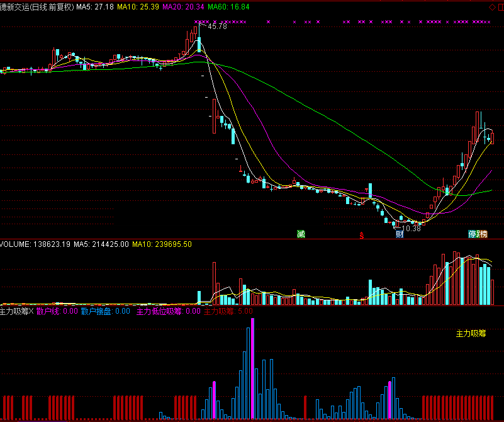Click the VOLUME: 138623.19 label
This screenshot has width=504, height=422.
coord(35,244)
